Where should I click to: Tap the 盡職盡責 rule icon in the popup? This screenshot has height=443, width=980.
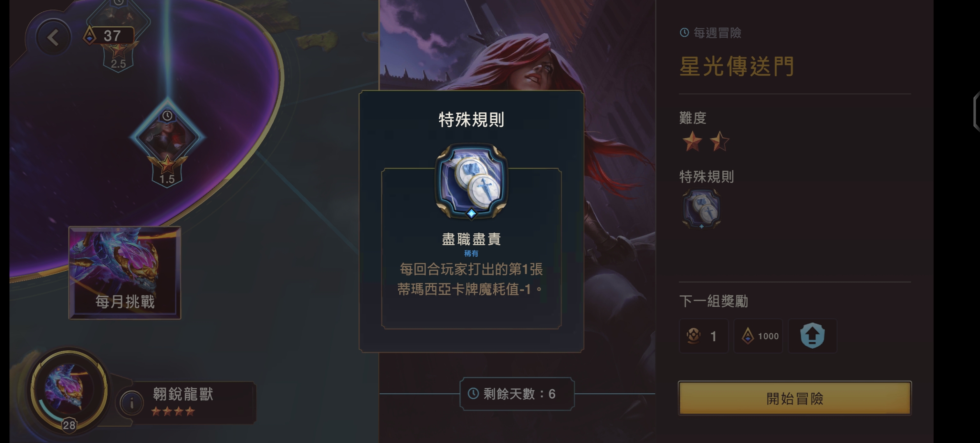pos(471,181)
